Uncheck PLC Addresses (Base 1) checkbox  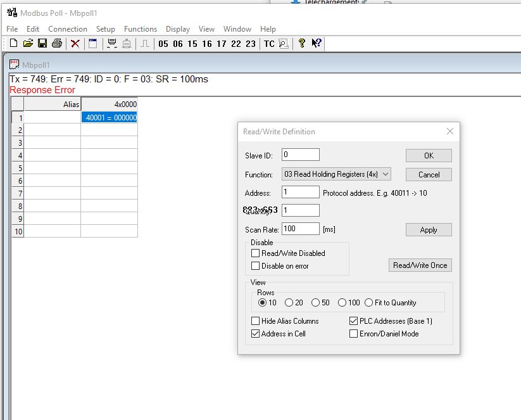(x=353, y=321)
